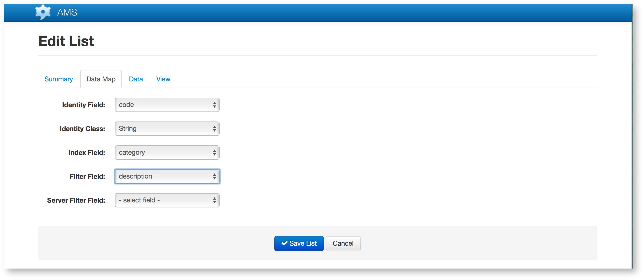This screenshot has height=280, width=644.
Task: Click the AMS brand title text
Action: coord(67,12)
